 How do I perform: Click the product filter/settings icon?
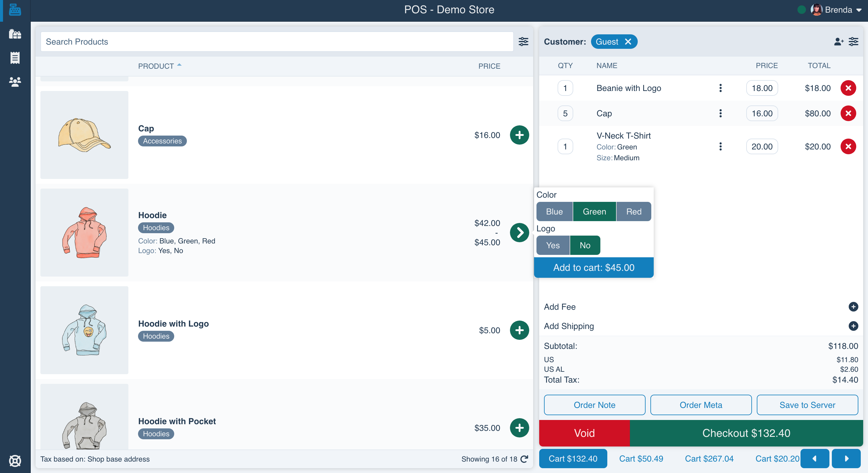(x=523, y=41)
